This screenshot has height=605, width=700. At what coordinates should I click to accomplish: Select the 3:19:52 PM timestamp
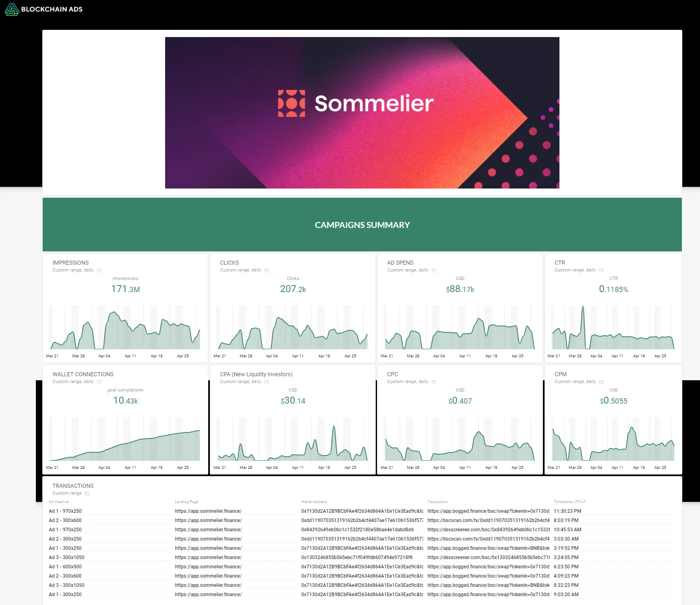click(566, 548)
